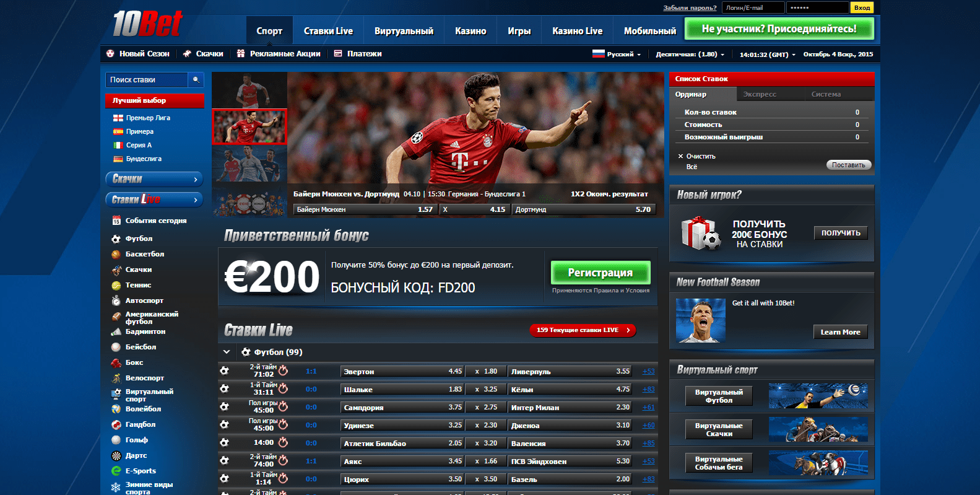
Task: Click the Darts board icon
Action: (116, 455)
